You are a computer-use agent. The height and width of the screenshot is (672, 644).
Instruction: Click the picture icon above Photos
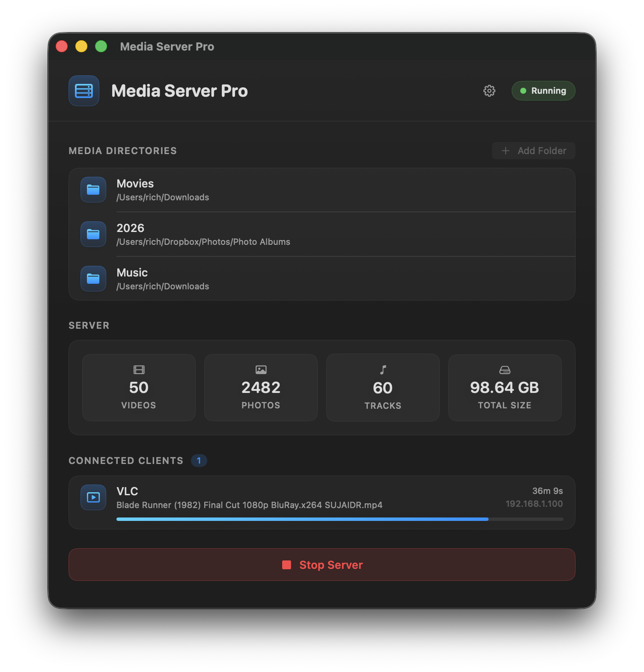[x=261, y=370]
